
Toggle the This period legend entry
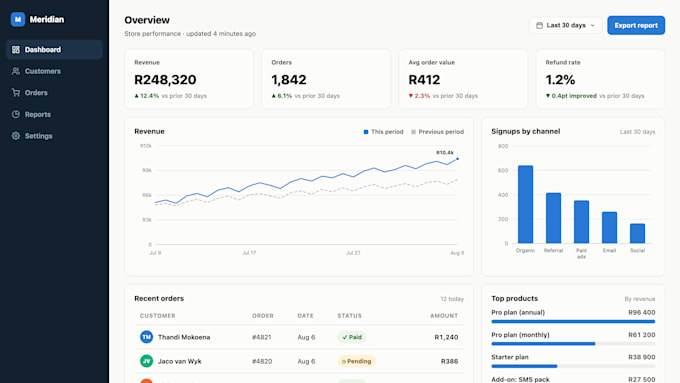(383, 131)
